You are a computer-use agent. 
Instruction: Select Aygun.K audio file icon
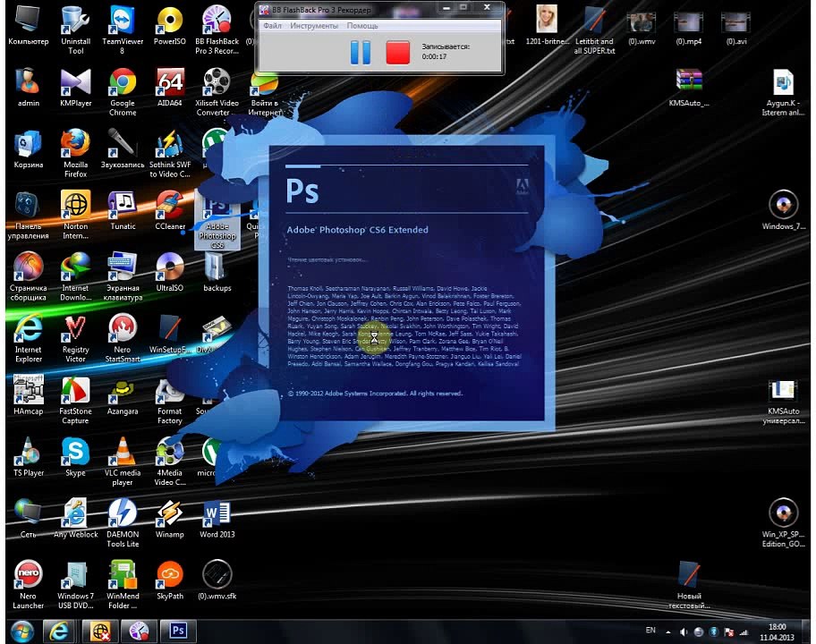click(783, 91)
